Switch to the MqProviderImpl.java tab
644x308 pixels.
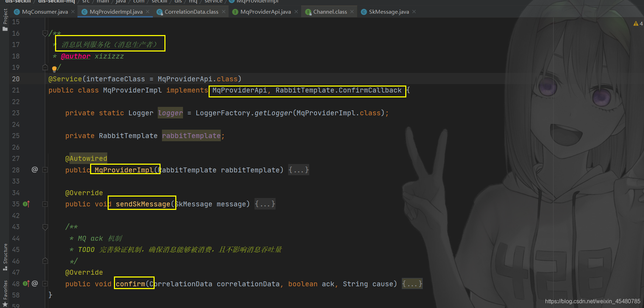tap(116, 12)
